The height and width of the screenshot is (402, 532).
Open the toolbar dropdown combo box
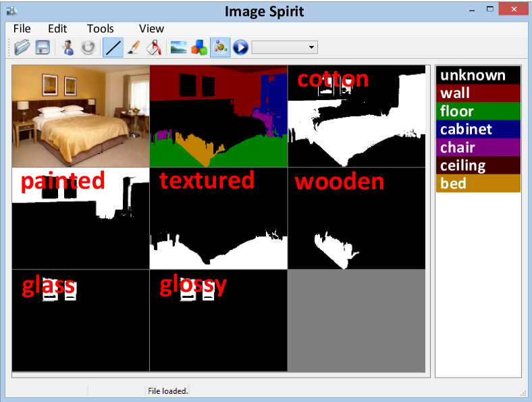(x=285, y=47)
